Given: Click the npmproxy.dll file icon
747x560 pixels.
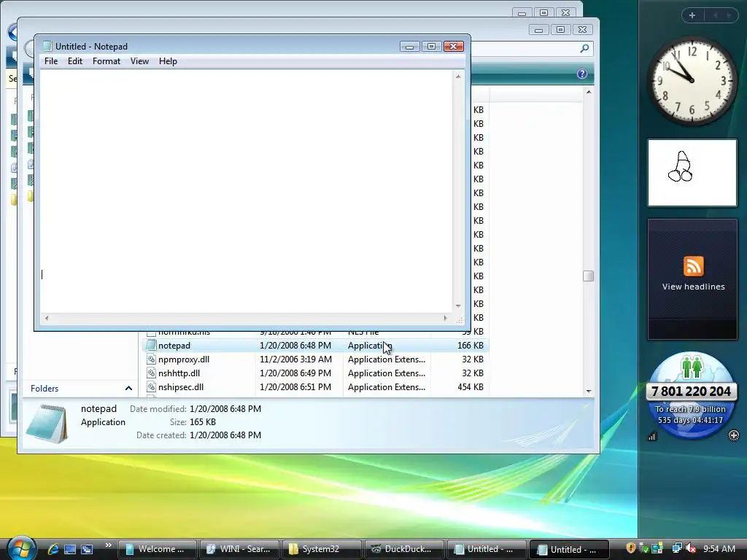Looking at the screenshot, I should click(x=151, y=359).
